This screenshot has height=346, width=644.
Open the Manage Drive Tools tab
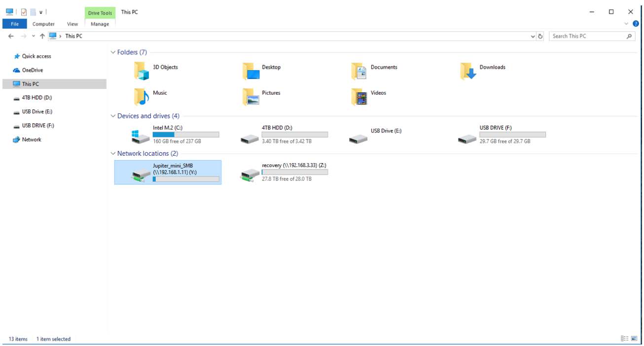pyautogui.click(x=100, y=24)
